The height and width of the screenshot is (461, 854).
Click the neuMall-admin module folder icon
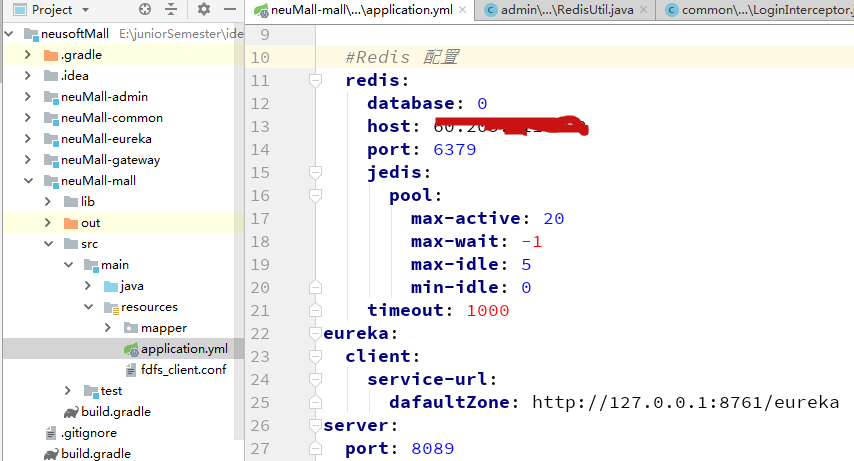pyautogui.click(x=51, y=98)
